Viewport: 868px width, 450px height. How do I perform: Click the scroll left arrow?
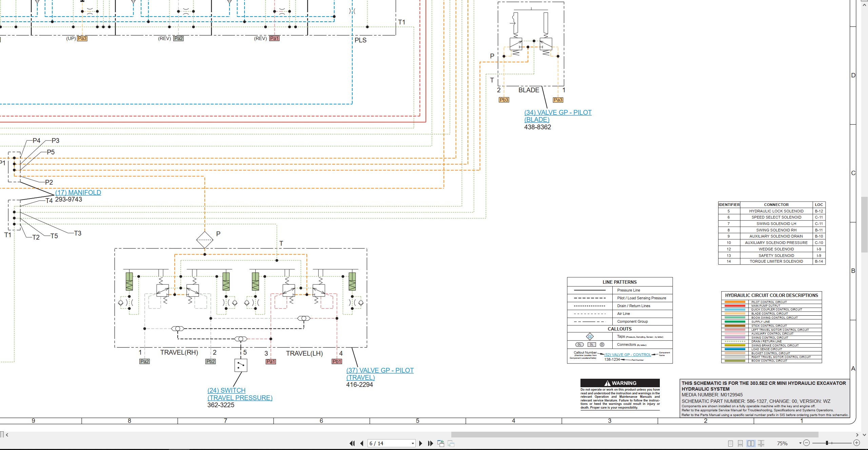[x=7, y=434]
